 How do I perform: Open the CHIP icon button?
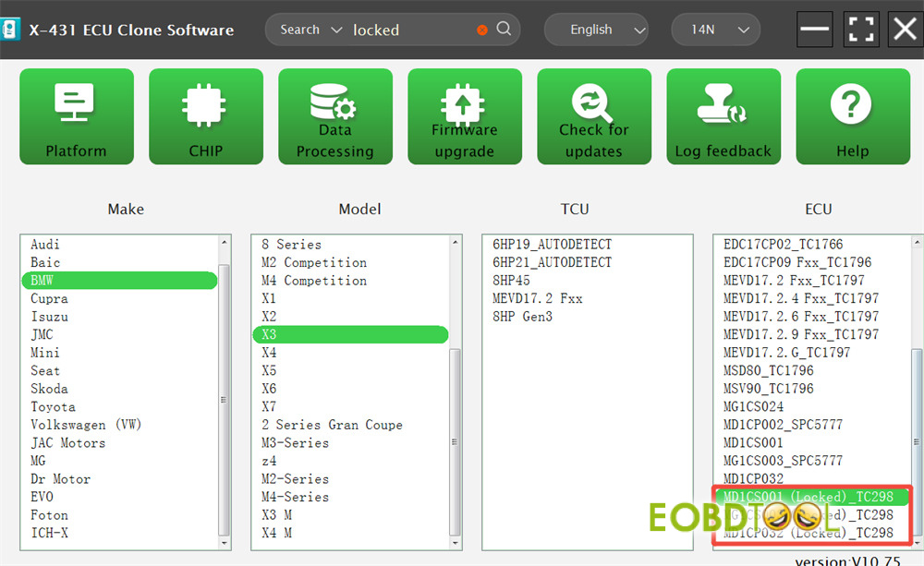click(206, 116)
